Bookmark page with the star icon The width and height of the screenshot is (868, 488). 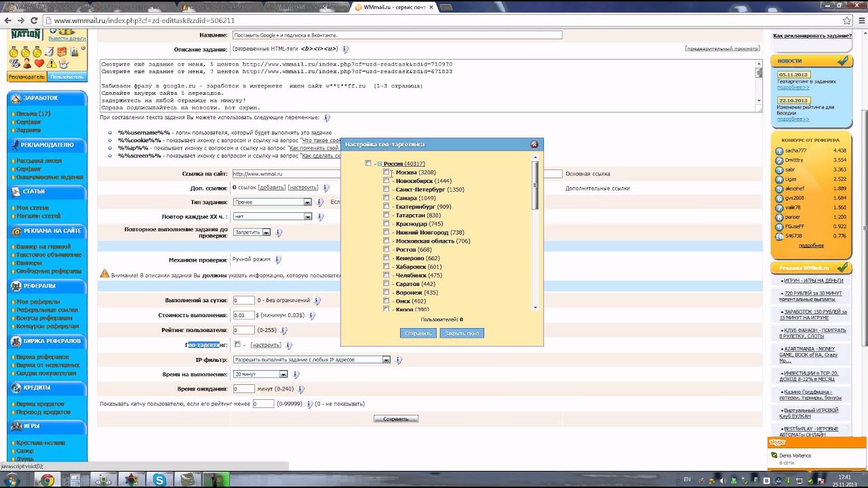847,20
